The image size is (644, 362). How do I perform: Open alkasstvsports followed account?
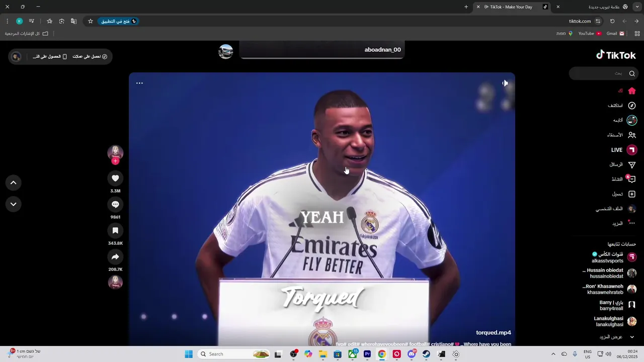(614, 257)
